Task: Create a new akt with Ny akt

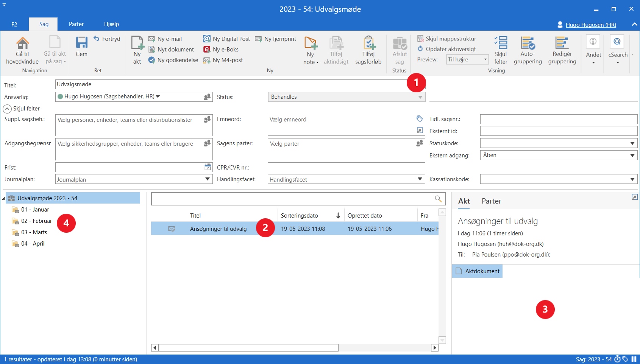Action: pyautogui.click(x=137, y=44)
